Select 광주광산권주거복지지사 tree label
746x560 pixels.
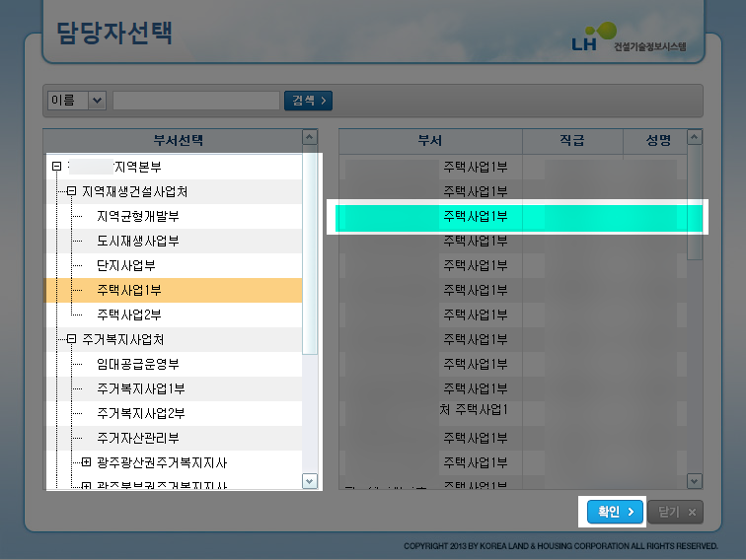(x=162, y=462)
